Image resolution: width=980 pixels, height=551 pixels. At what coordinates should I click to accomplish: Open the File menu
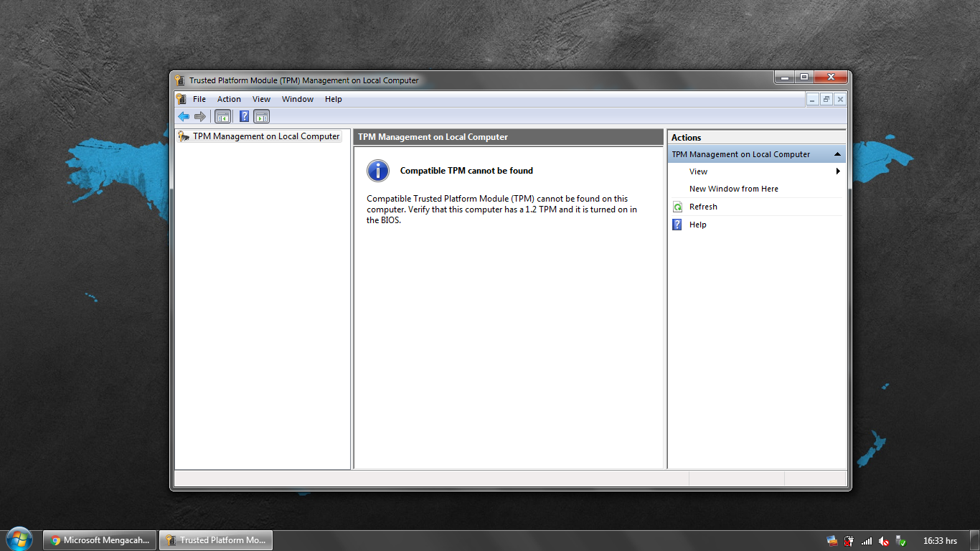pyautogui.click(x=199, y=99)
